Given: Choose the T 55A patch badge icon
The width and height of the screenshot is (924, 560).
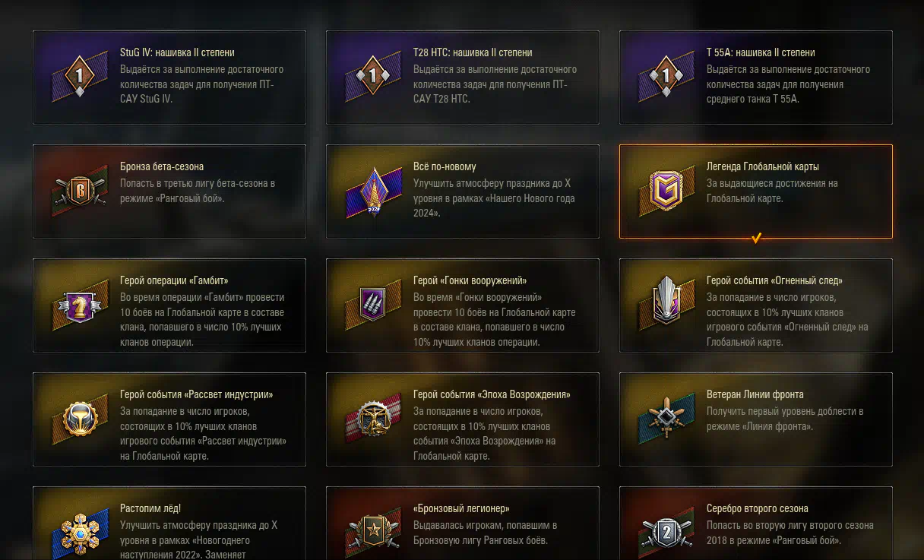Looking at the screenshot, I should point(666,77).
